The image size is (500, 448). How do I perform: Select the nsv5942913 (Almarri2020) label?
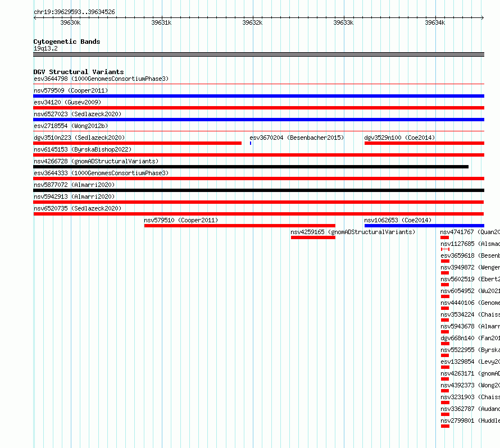coord(74,196)
